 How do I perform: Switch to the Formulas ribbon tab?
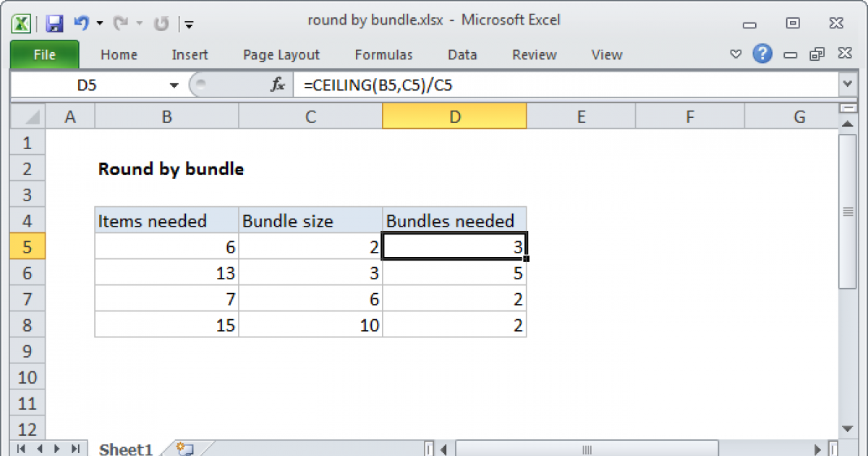coord(383,54)
